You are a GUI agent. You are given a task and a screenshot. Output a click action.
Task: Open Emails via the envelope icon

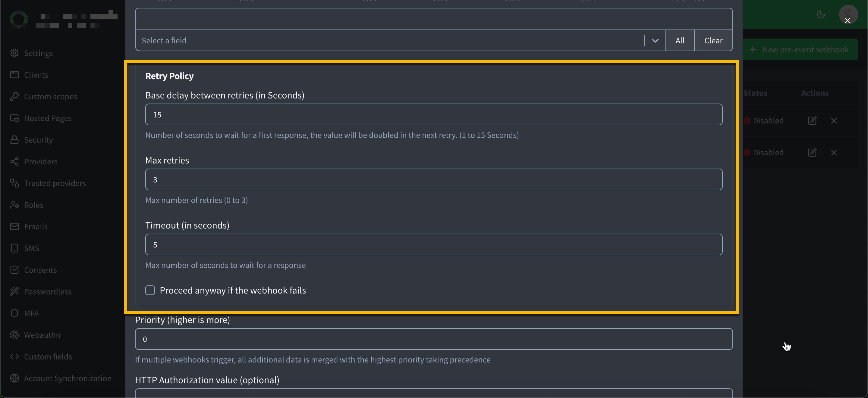[15, 226]
